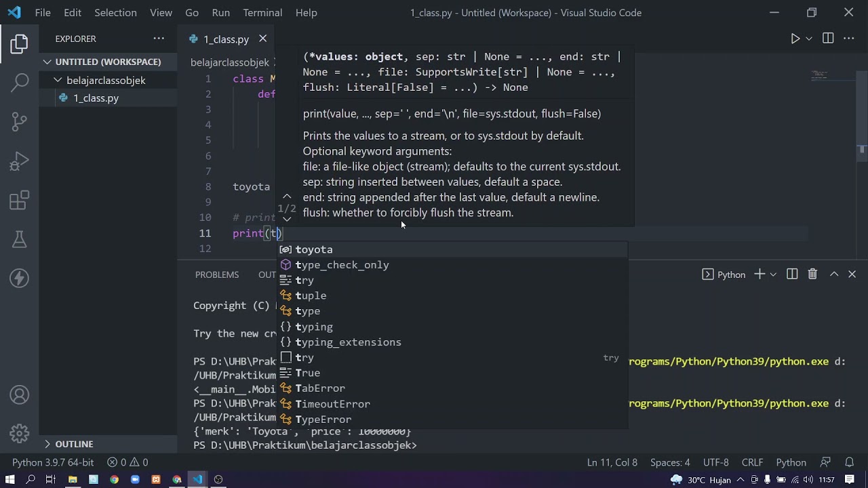Select the 1_class.py editor tab

226,39
